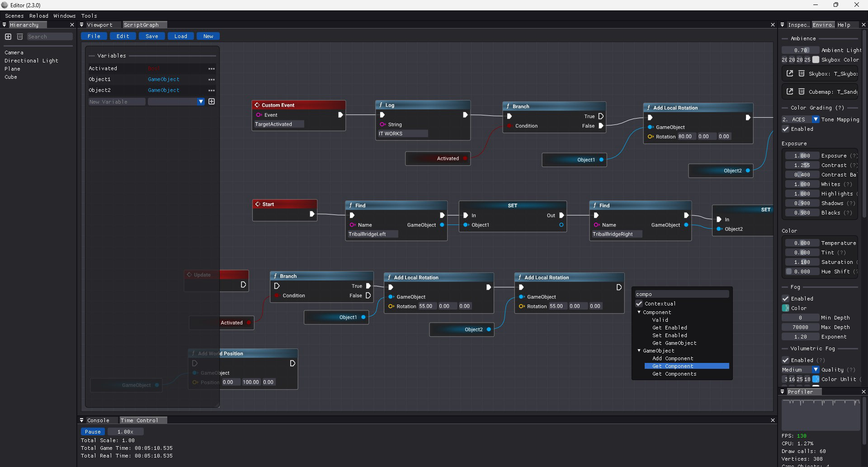
Task: Delete the Skybox texture with trash icon
Action: click(x=801, y=73)
